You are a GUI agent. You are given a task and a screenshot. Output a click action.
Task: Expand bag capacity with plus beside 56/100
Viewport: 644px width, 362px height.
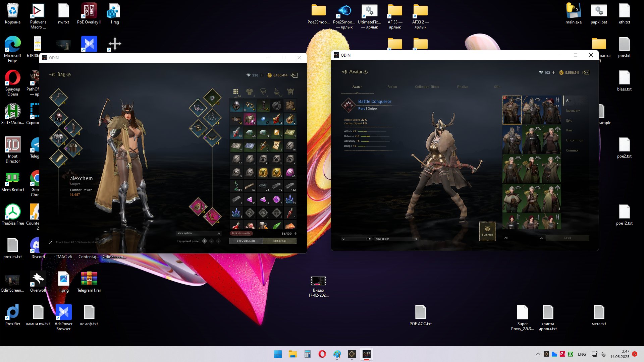click(296, 234)
